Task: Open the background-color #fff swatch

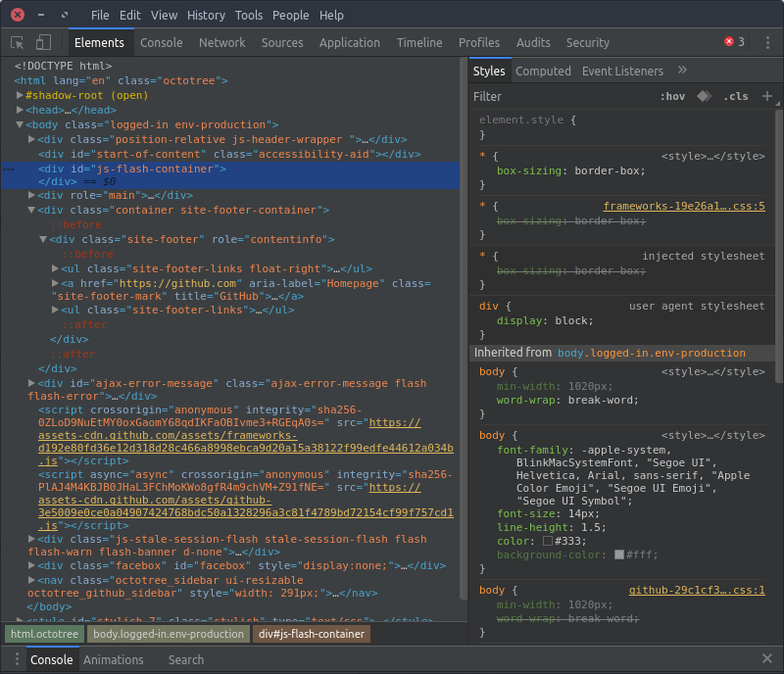Action: (x=619, y=554)
